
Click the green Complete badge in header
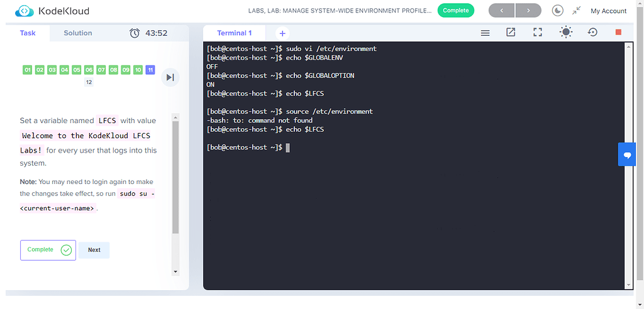(456, 11)
